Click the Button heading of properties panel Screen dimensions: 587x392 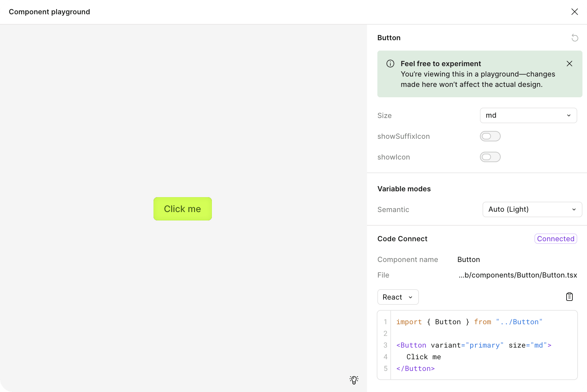[x=389, y=38]
